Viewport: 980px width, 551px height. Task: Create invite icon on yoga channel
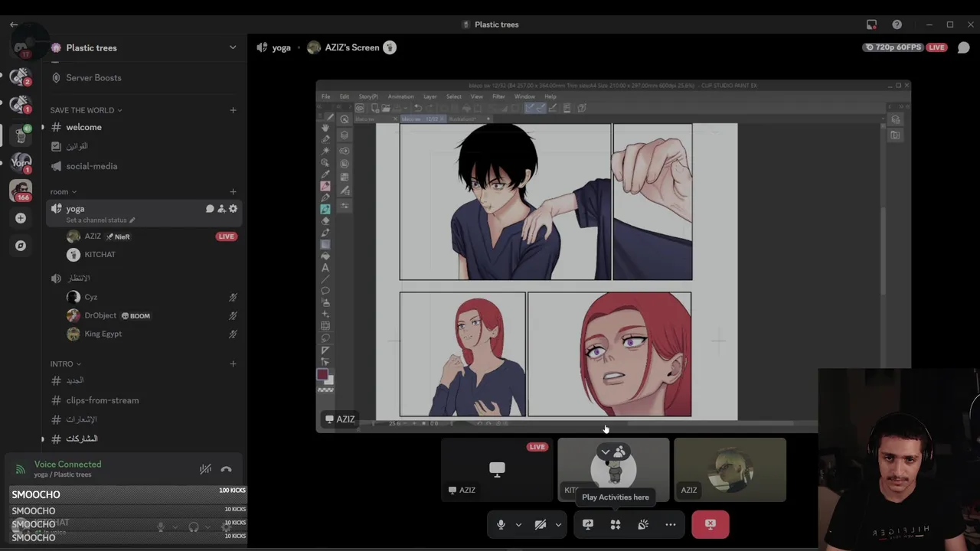coord(221,209)
